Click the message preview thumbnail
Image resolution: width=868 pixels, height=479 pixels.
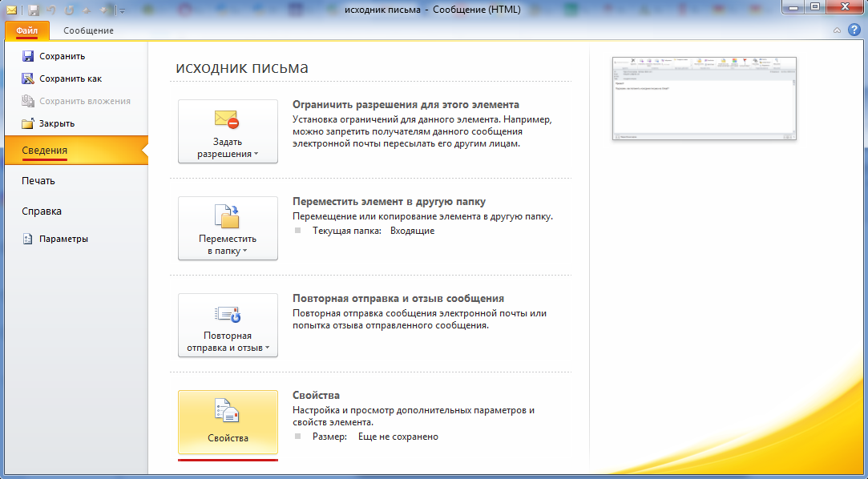coord(704,99)
